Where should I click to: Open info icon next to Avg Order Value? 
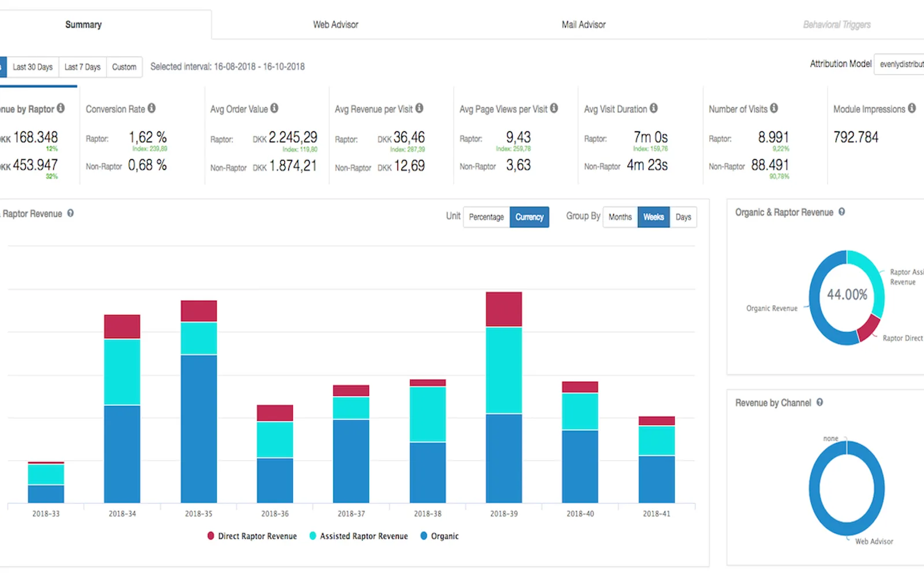pyautogui.click(x=274, y=108)
